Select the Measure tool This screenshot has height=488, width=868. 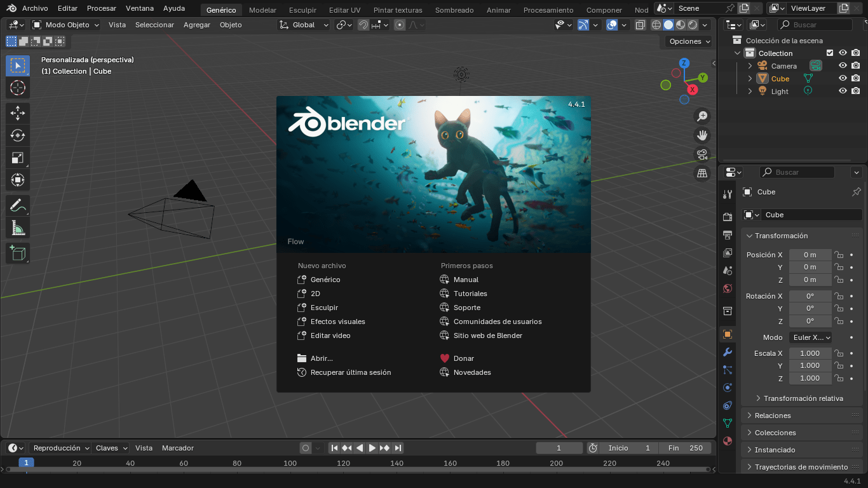(x=18, y=228)
